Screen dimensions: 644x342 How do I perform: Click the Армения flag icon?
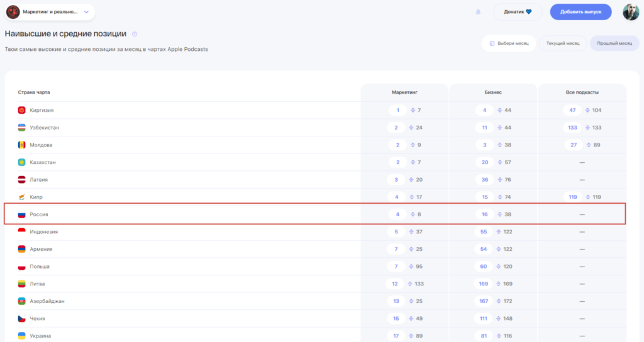(x=22, y=249)
